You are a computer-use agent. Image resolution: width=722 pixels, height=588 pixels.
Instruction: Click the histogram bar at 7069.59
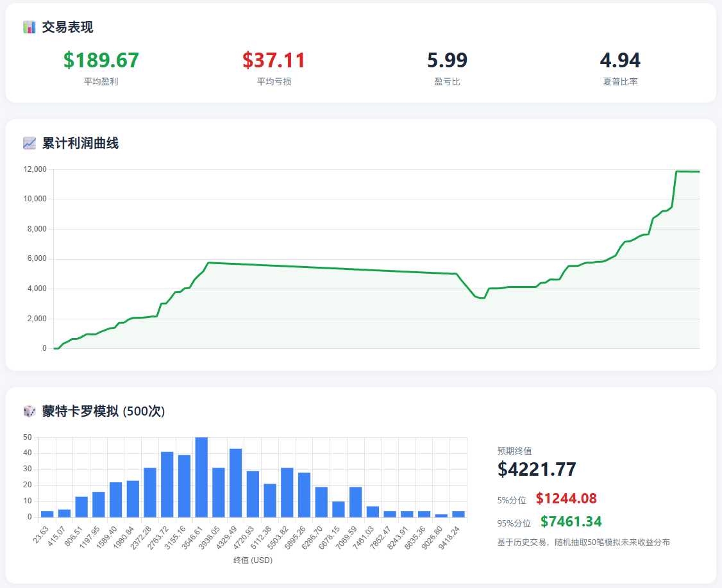pos(355,502)
